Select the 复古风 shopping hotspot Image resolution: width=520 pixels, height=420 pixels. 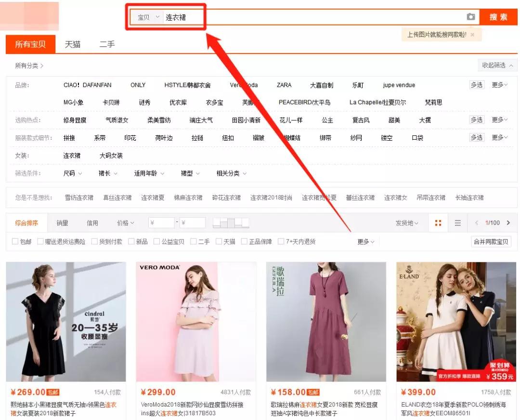pos(361,120)
